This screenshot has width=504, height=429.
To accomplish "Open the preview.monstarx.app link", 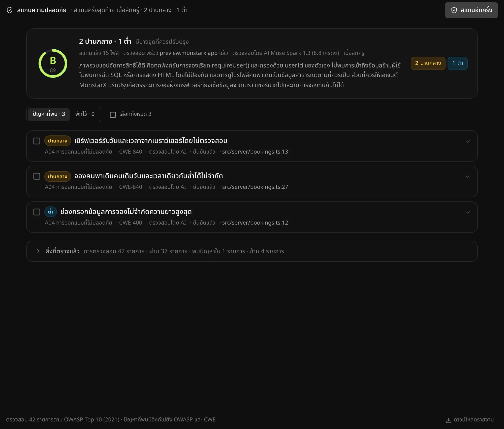I will [x=188, y=53].
